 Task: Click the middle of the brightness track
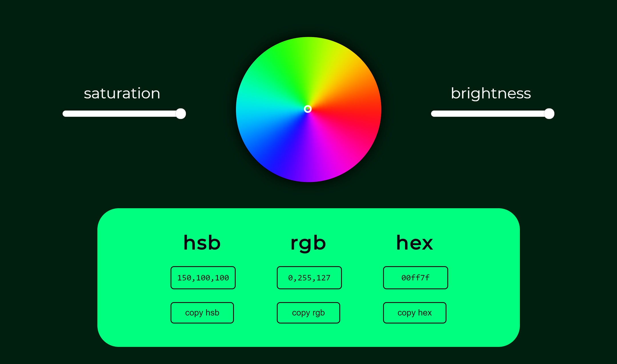(493, 114)
